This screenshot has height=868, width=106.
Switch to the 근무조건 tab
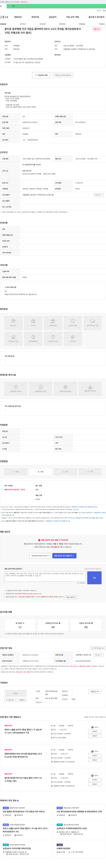(x=23, y=24)
